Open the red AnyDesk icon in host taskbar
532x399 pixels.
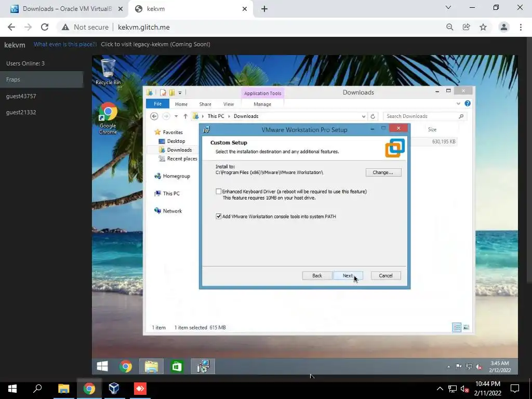click(140, 388)
